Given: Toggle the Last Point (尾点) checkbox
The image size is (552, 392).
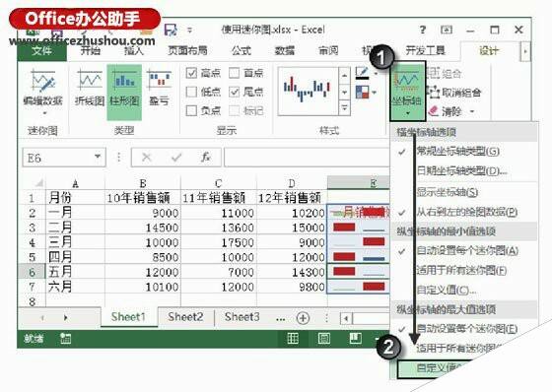Looking at the screenshot, I should [235, 92].
